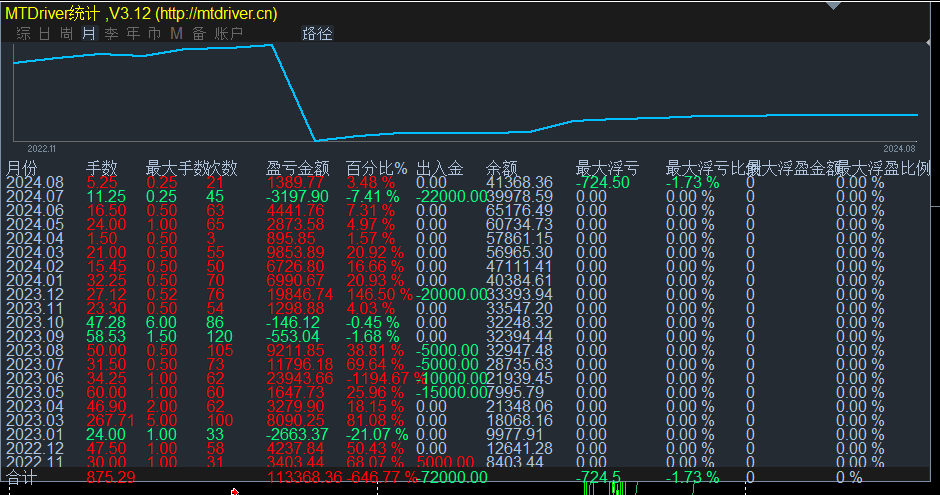
Task: Click the -2663.37 loss value
Action: click(x=298, y=435)
